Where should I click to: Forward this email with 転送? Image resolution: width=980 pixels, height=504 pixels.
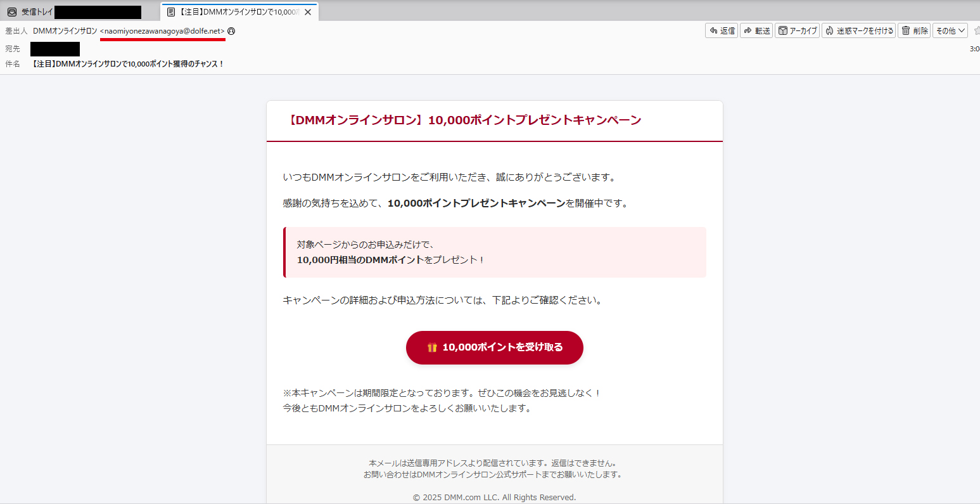tap(756, 30)
